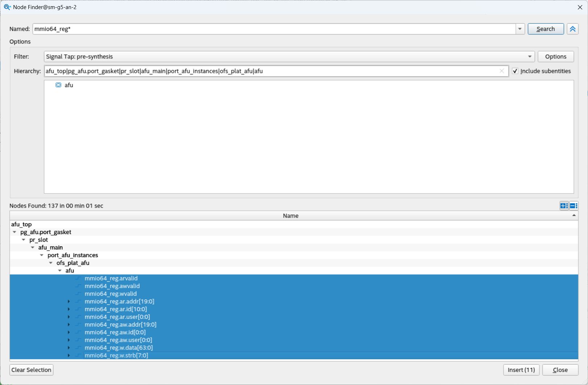This screenshot has width=588, height=385.
Task: Open the Filter dropdown
Action: (530, 57)
